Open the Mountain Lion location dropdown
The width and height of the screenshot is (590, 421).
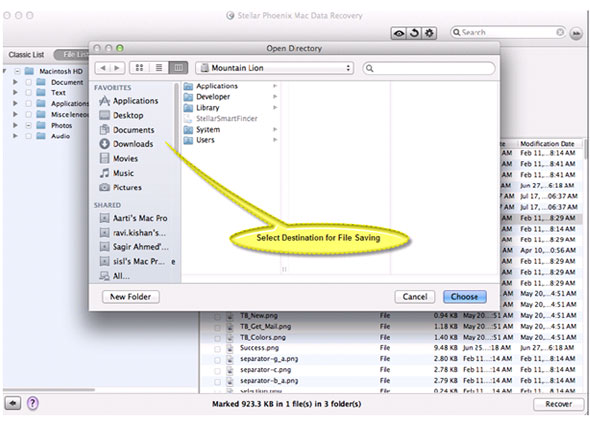[x=275, y=68]
